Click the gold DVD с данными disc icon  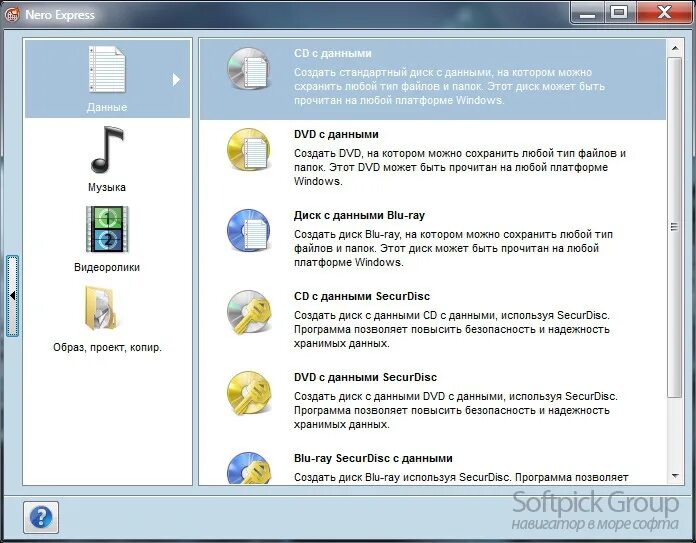coord(249,150)
